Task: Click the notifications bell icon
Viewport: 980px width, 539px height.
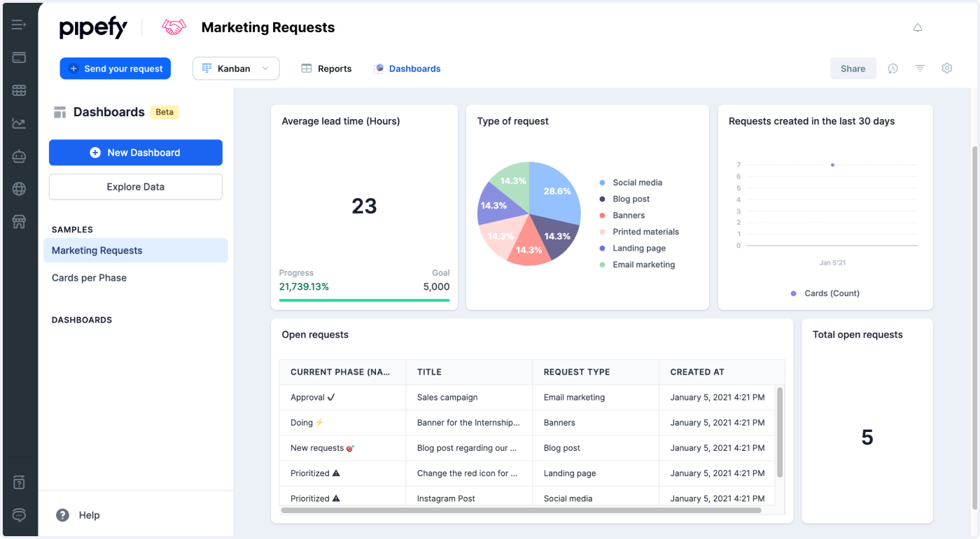Action: point(918,27)
